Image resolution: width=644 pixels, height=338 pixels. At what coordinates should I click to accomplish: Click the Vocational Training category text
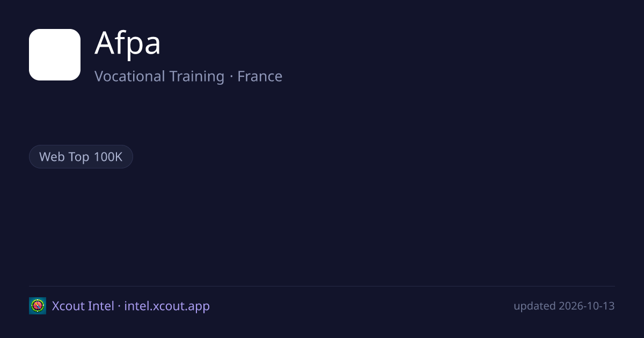[x=159, y=76]
